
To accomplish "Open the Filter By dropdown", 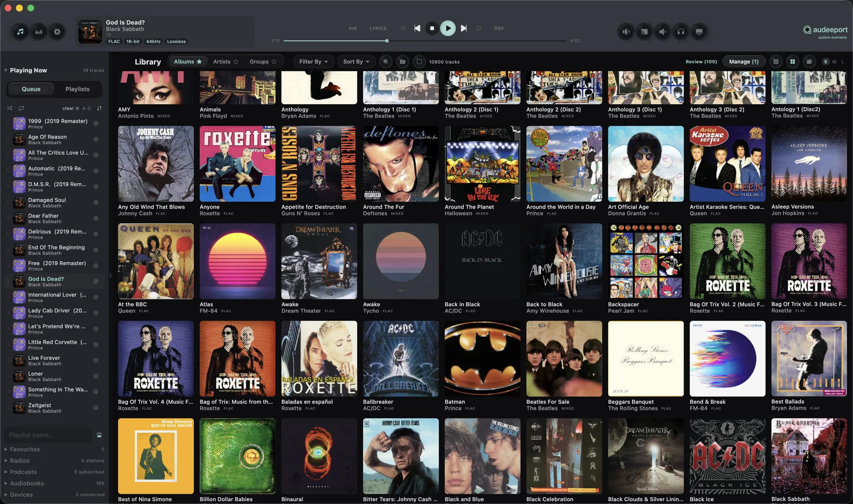I will [x=313, y=62].
